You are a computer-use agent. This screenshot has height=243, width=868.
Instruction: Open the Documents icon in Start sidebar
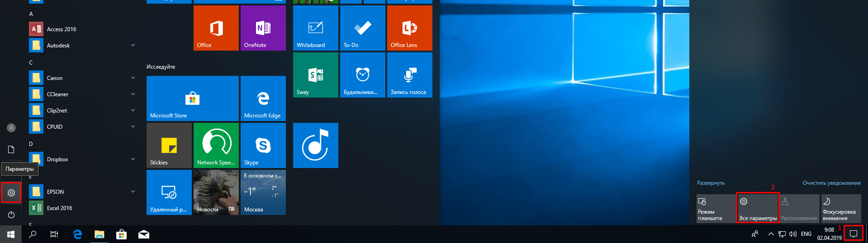[x=11, y=150]
